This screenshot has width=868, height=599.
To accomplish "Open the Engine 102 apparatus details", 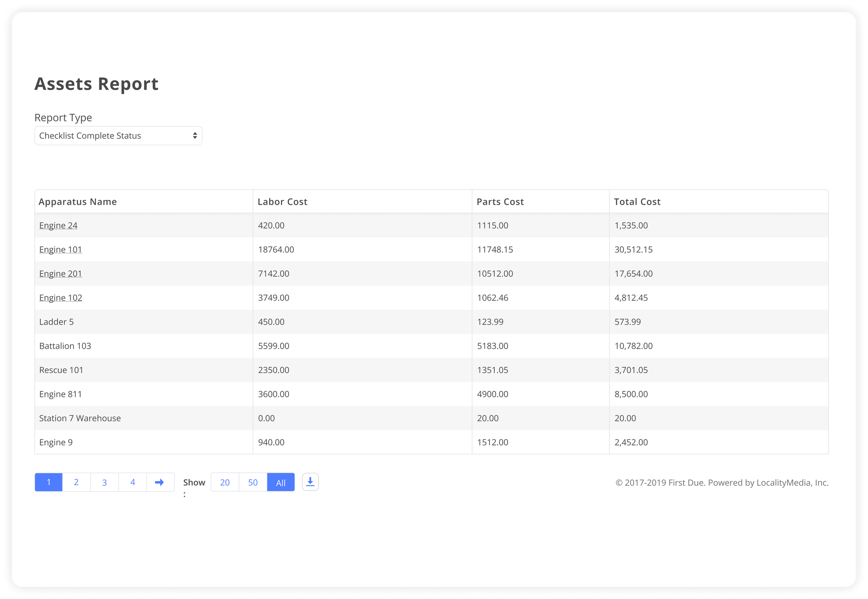I will coord(60,298).
